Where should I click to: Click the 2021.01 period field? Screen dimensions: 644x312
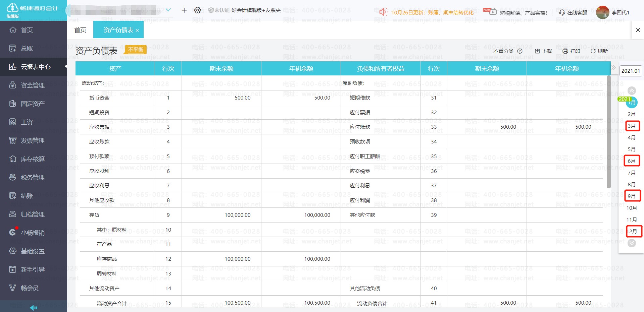click(x=631, y=71)
